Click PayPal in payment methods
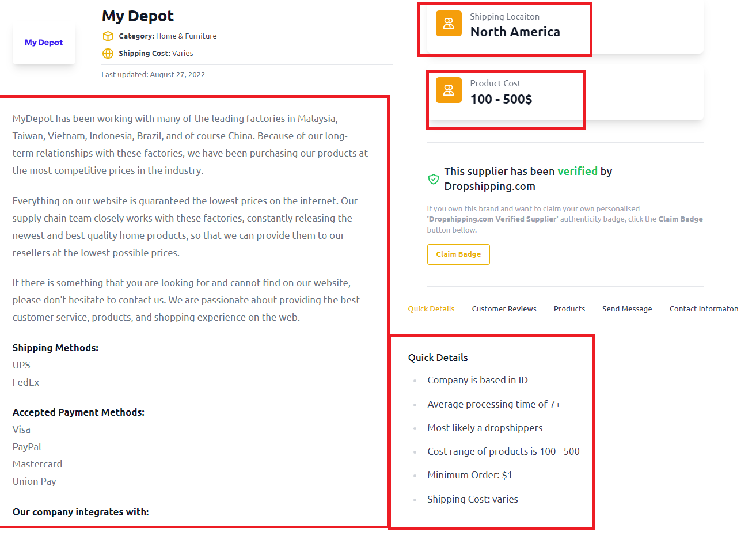The height and width of the screenshot is (559, 756). [x=27, y=447]
